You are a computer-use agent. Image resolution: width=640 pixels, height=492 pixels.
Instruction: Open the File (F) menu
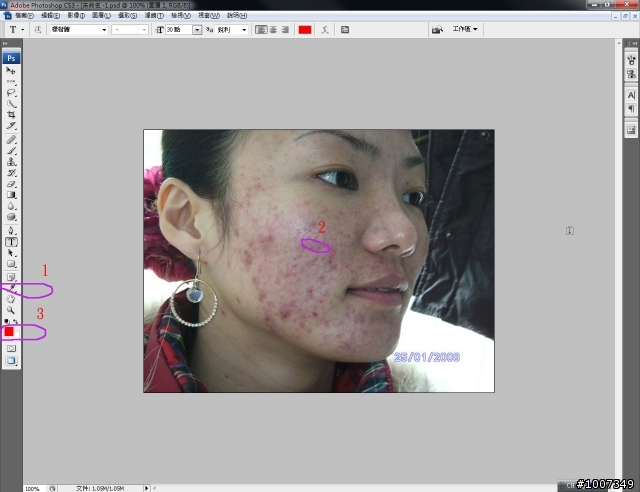[x=24, y=16]
